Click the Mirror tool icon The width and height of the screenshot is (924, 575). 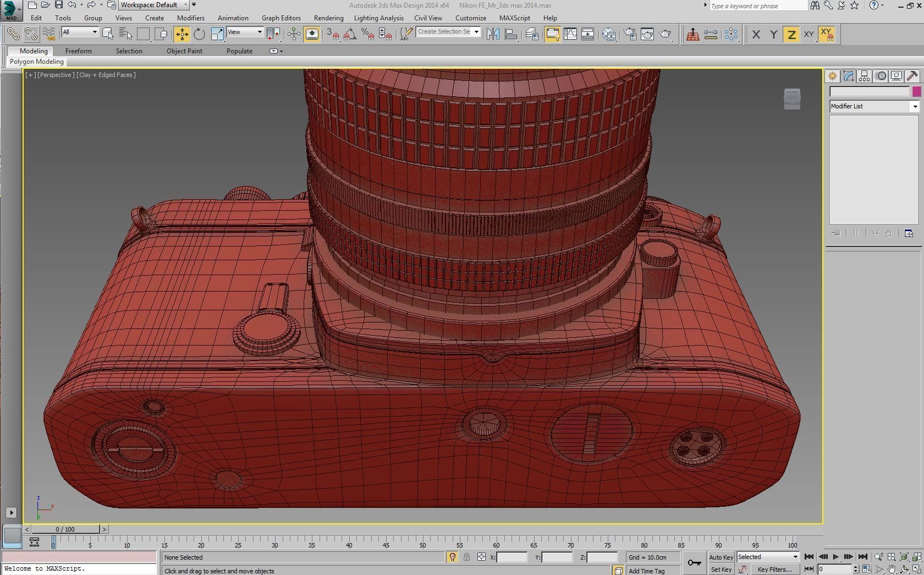(493, 34)
